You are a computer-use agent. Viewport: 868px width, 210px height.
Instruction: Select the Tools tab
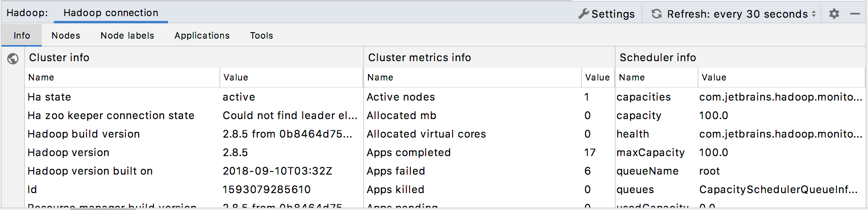[262, 35]
